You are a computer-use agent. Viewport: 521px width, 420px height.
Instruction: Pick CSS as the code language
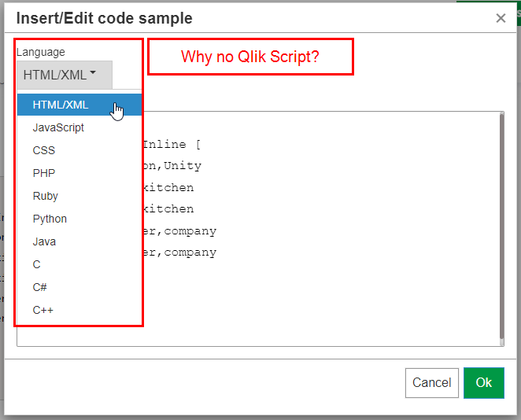click(x=44, y=150)
